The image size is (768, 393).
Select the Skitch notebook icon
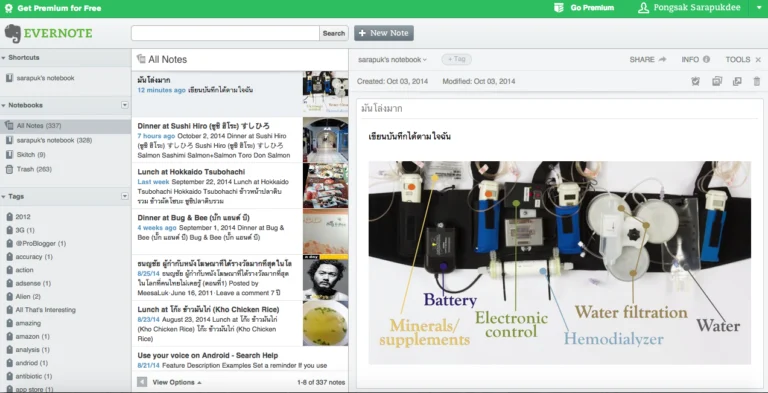click(9, 154)
